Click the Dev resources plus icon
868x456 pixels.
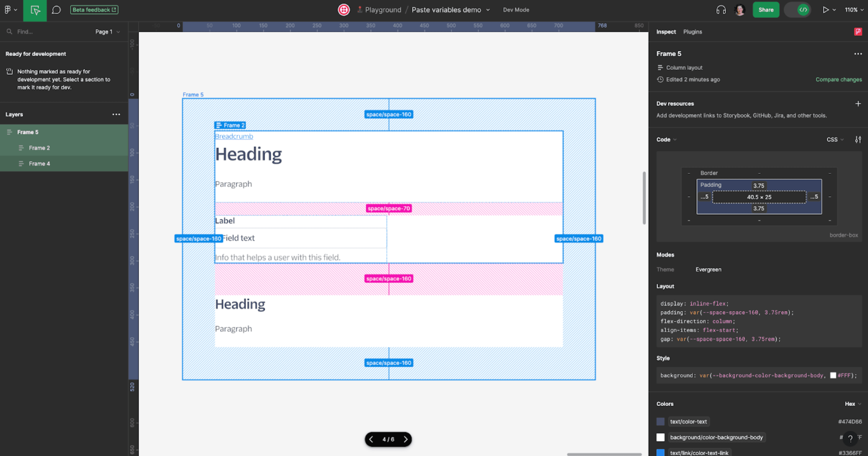(858, 103)
